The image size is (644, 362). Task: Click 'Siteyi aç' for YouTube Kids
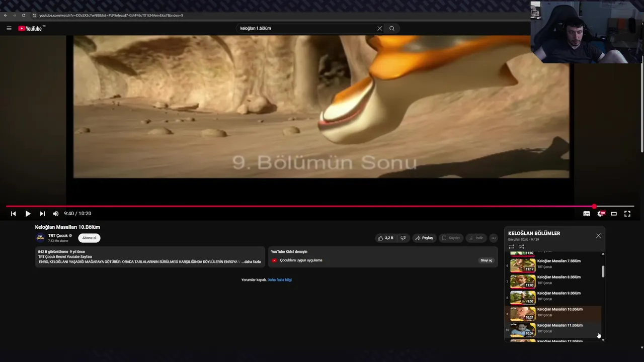click(487, 260)
